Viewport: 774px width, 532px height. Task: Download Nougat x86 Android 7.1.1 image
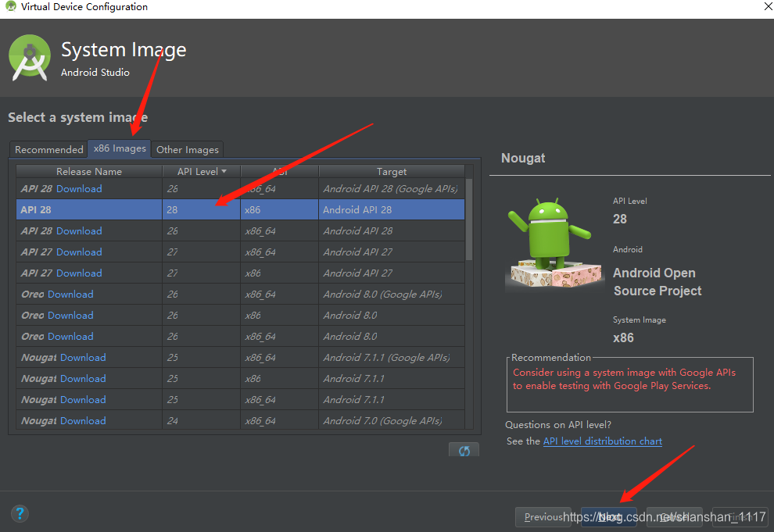(83, 379)
